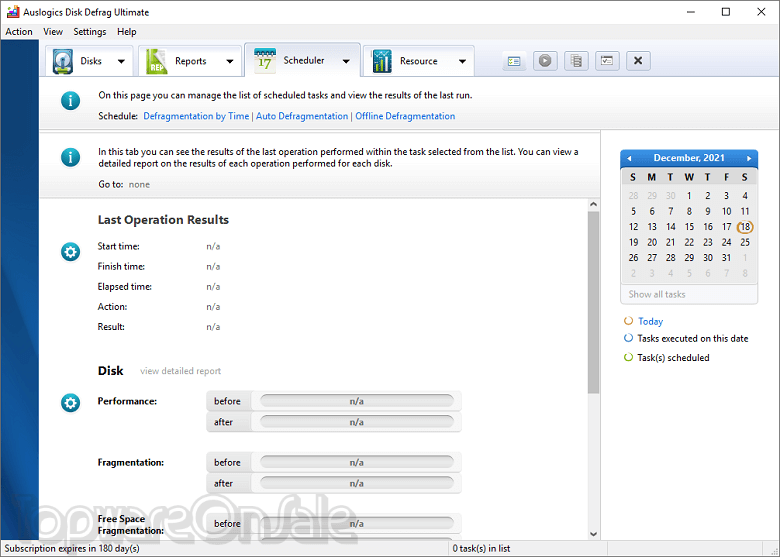Go to previous month in calendar
Image resolution: width=780 pixels, height=557 pixels.
(x=629, y=159)
